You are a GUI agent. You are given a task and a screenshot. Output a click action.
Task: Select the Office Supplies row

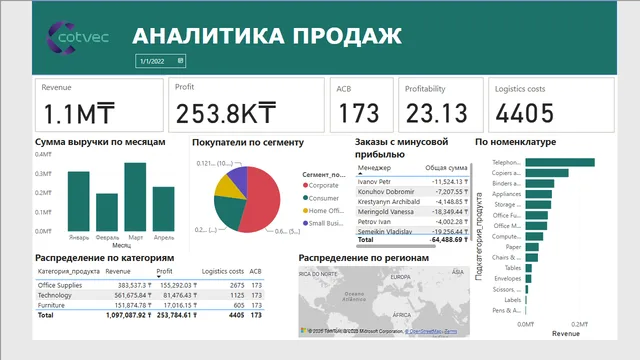tap(150, 285)
